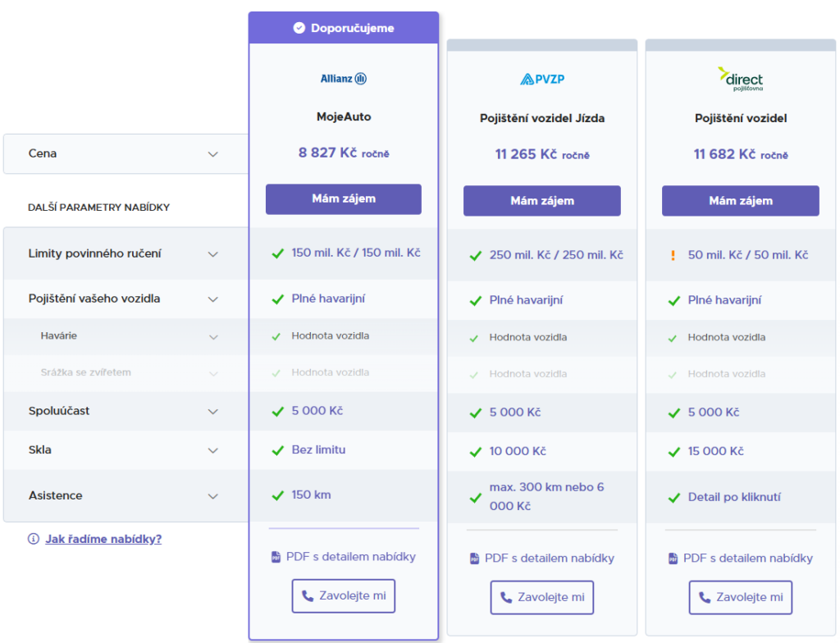
Task: Click the Direct pojišťovna logo
Action: (740, 80)
